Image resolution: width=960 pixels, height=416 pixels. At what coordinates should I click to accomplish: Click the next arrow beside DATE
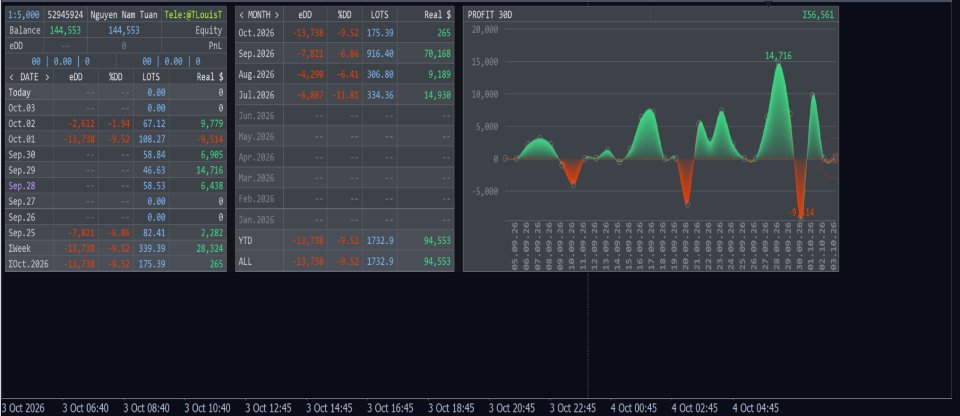[47, 77]
